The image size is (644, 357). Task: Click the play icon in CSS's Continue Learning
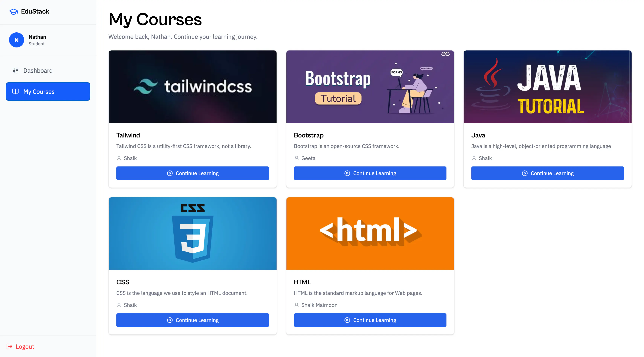(170, 320)
